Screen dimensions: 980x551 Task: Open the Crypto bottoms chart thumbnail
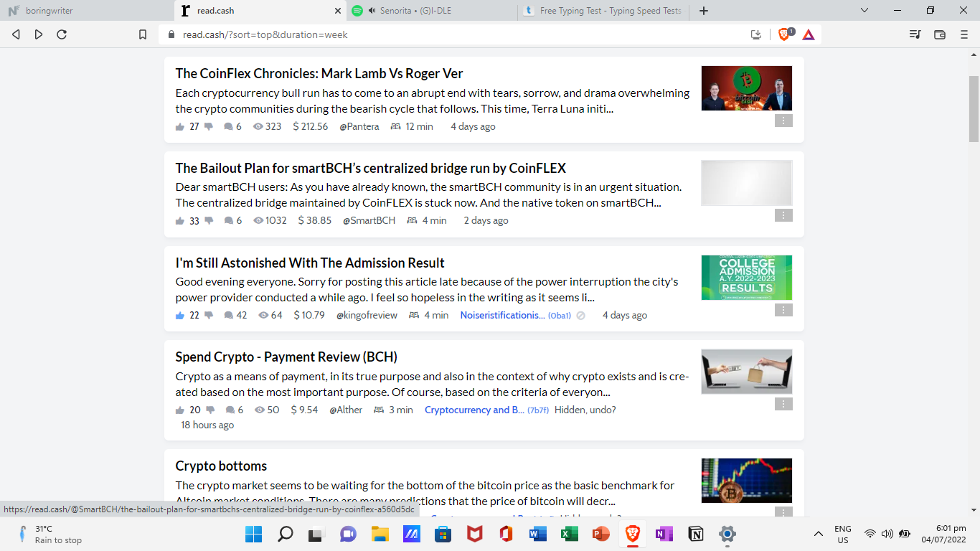click(747, 481)
